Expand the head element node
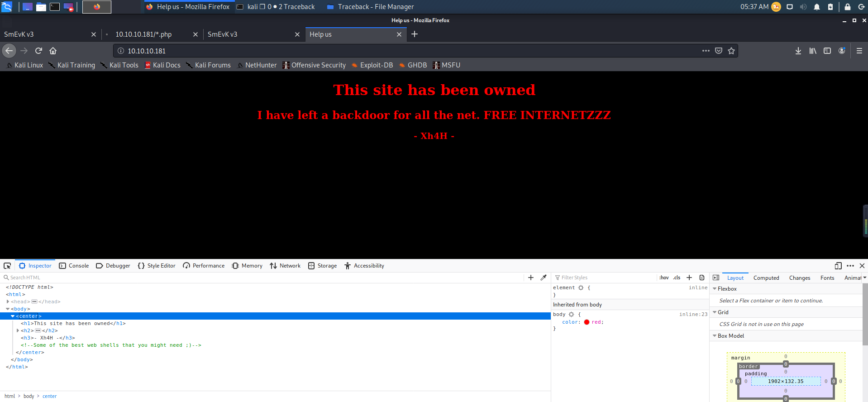The image size is (868, 402). click(8, 301)
